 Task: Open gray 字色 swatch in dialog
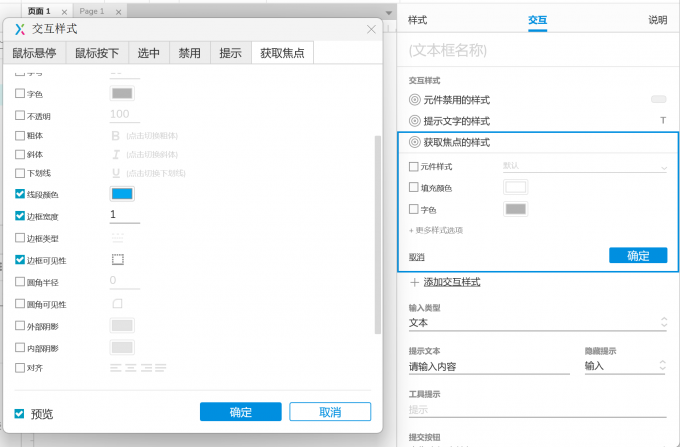click(x=122, y=93)
